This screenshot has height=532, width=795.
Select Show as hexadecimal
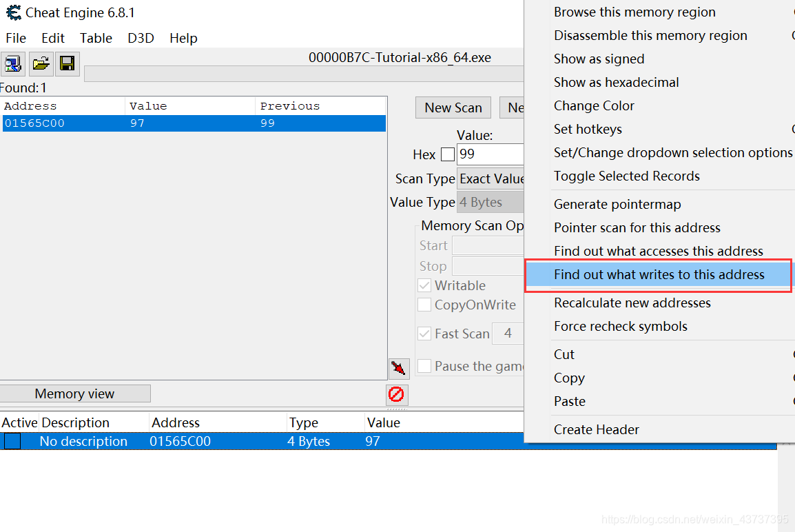616,82
